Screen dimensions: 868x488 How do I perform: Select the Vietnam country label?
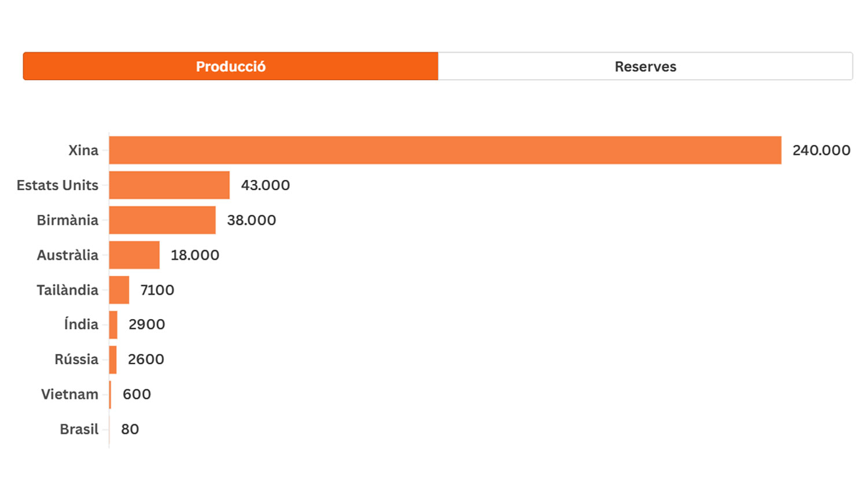coord(69,394)
